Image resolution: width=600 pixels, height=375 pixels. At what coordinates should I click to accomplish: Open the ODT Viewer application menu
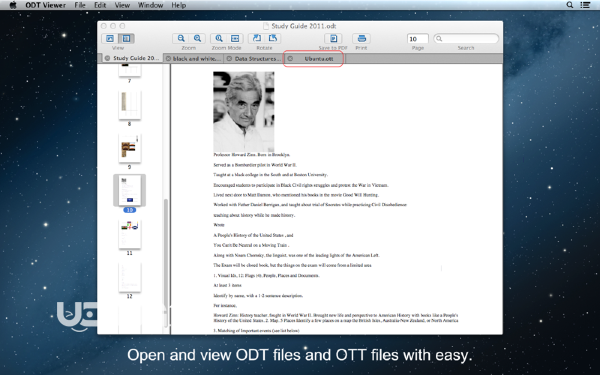pyautogui.click(x=46, y=5)
